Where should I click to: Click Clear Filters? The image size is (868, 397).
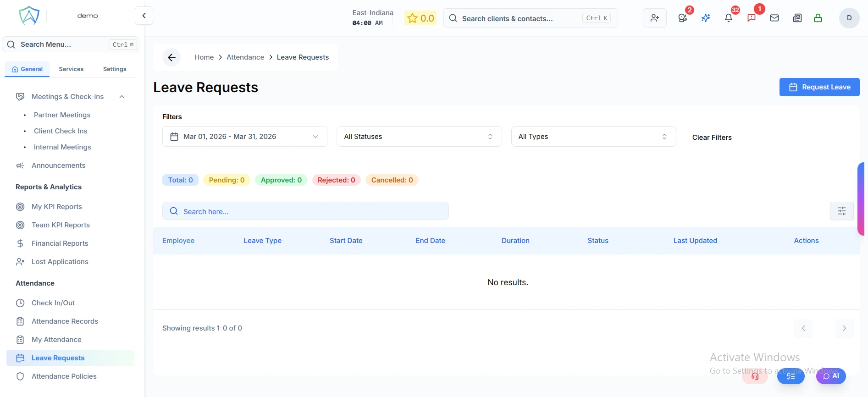point(712,138)
